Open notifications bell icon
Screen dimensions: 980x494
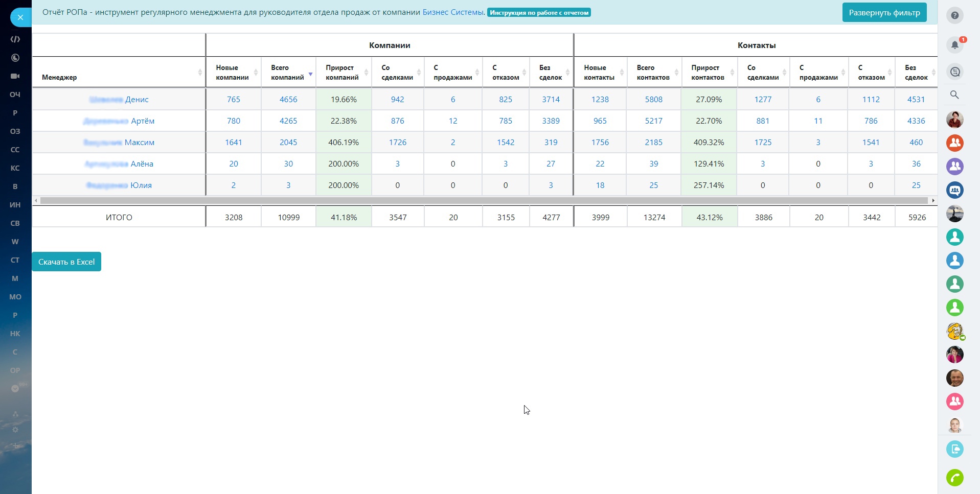tap(954, 45)
